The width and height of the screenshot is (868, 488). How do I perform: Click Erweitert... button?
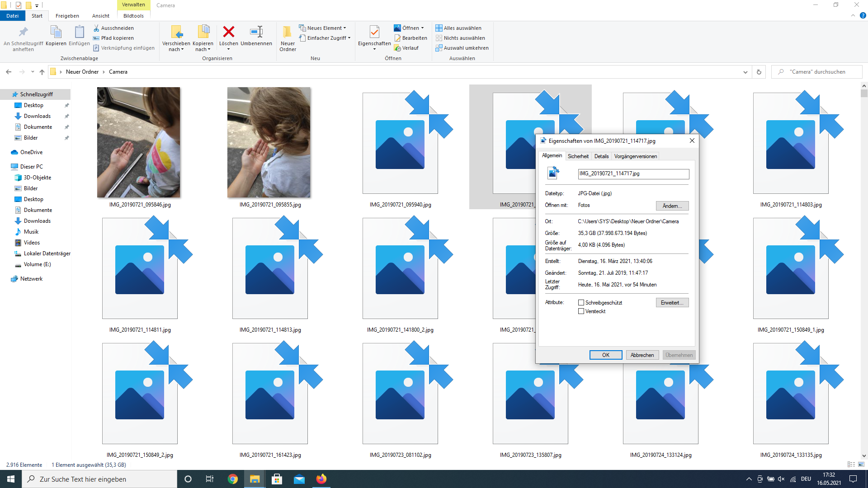tap(672, 303)
